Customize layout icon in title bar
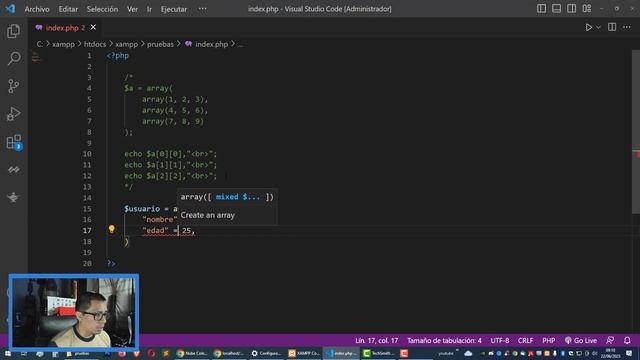Screen dimensions: 640x360 pyautogui.click(x=587, y=9)
